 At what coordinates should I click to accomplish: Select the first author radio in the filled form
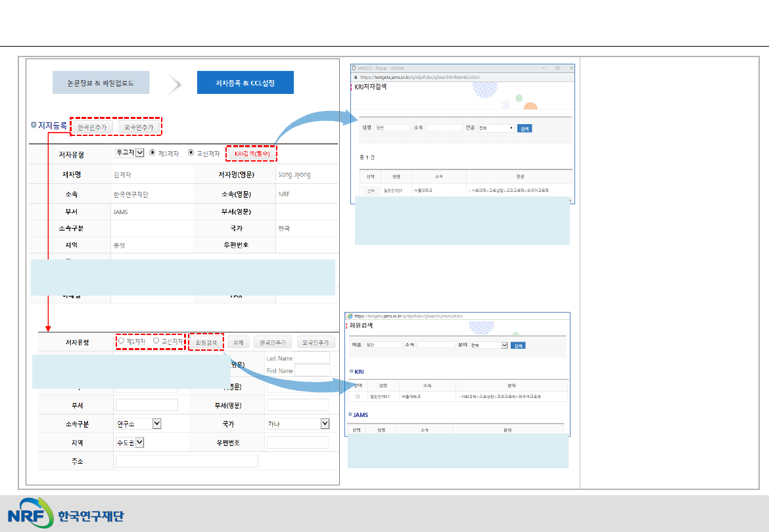click(x=152, y=153)
